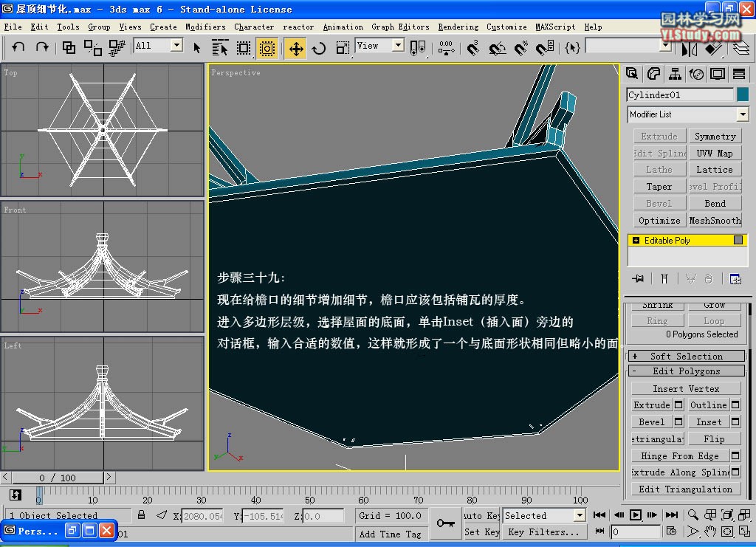Open Select by Name tool
This screenshot has width=756, height=547.
(x=220, y=47)
